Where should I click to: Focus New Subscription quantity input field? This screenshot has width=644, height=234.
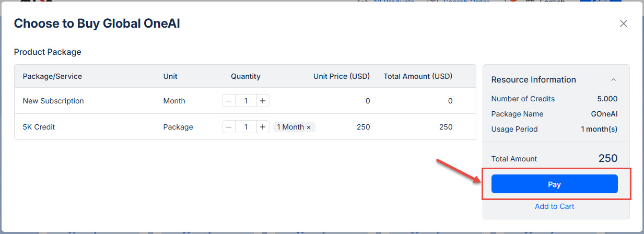click(x=245, y=101)
